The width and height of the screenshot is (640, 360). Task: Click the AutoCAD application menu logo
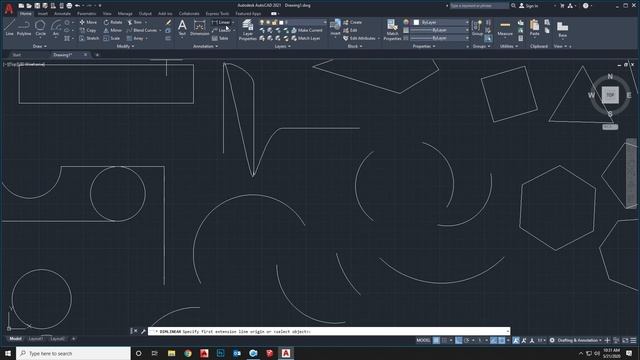tap(9, 9)
